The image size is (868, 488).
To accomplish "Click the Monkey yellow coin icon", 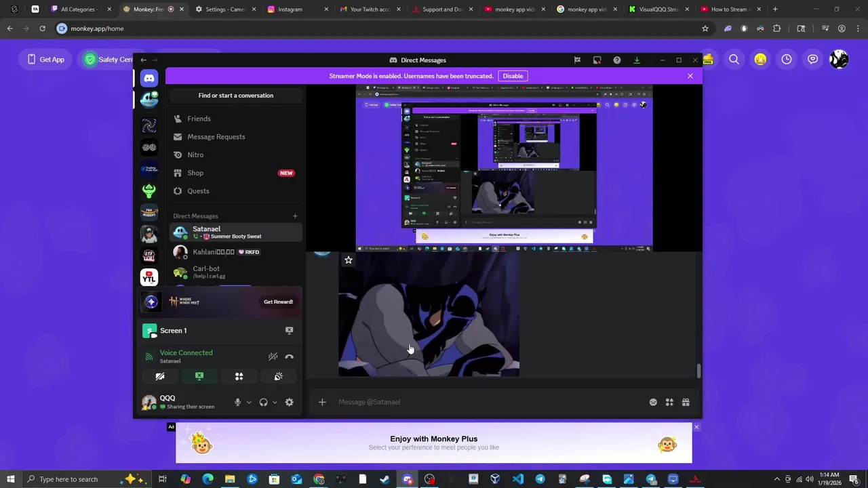I will pos(760,60).
